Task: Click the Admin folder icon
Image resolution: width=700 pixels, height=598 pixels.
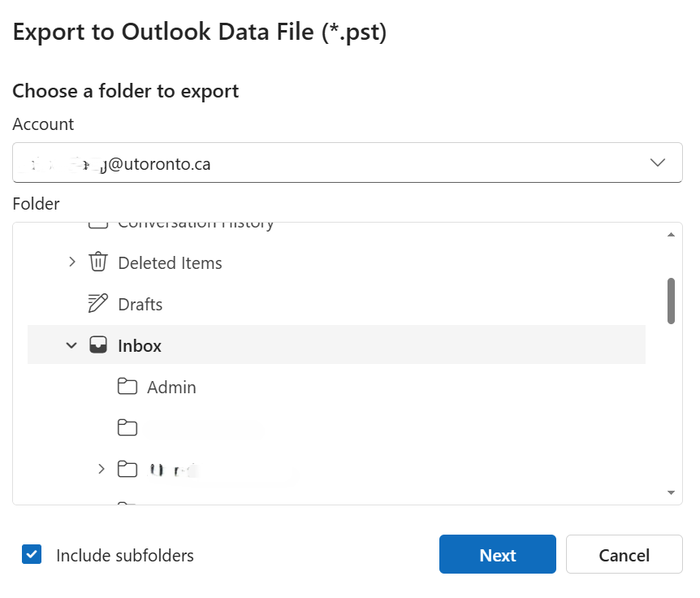Action: coord(127,387)
